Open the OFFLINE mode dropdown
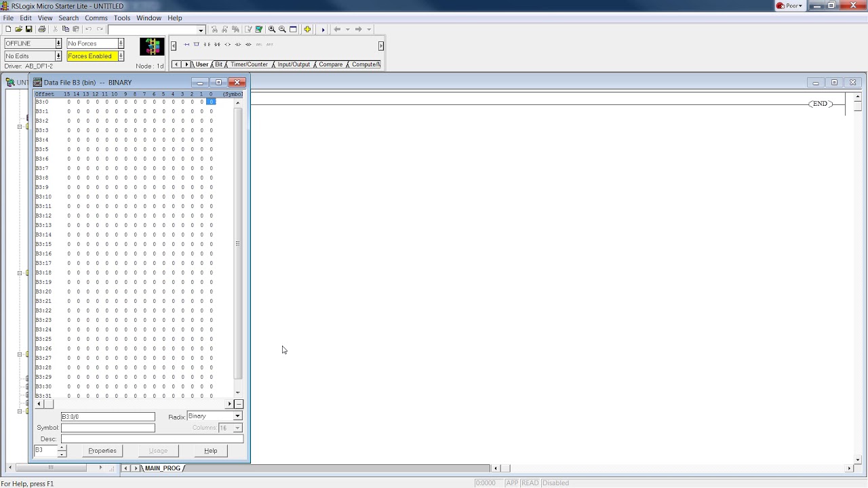This screenshot has height=488, width=868. click(x=58, y=43)
